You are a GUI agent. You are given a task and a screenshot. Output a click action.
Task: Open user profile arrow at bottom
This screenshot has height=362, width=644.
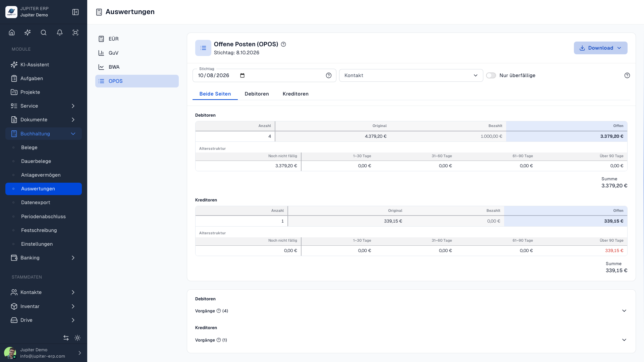80,353
